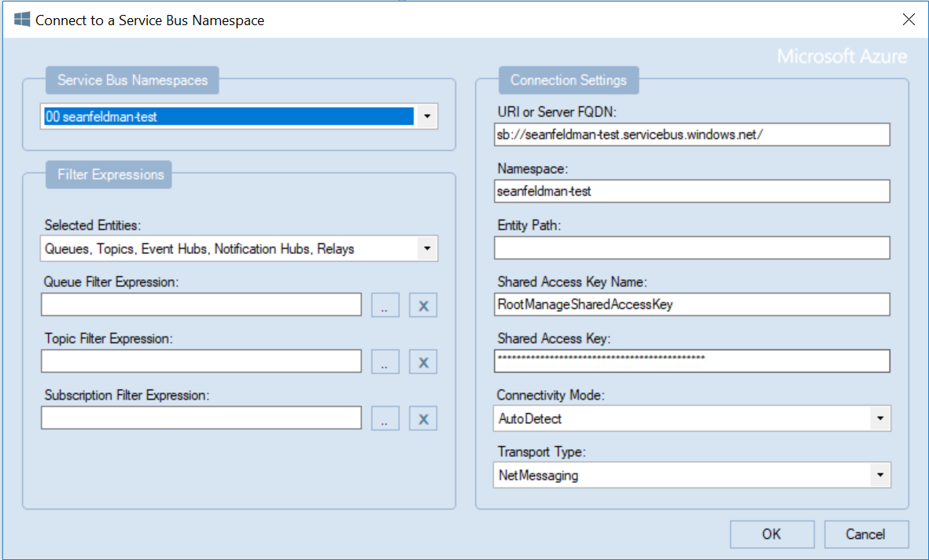Click the Windows logo in the title bar
Screen dimensions: 929x560
coord(21,18)
